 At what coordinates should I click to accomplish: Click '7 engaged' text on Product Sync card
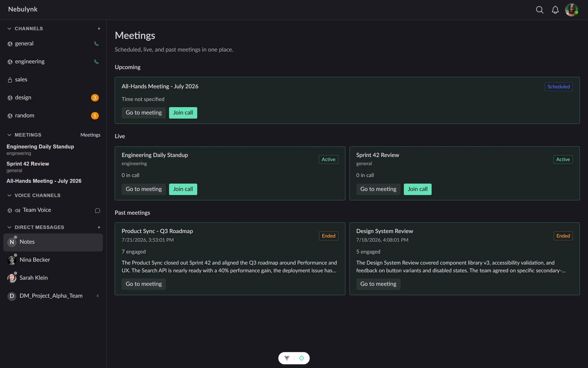coord(134,252)
